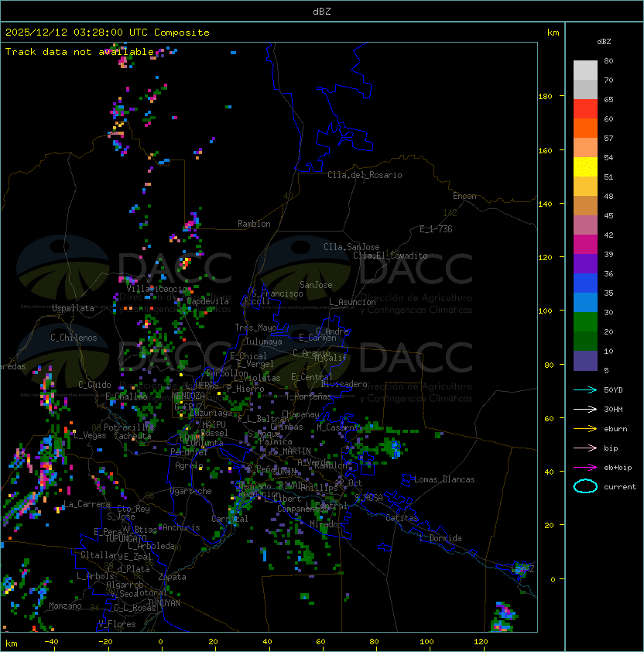The image size is (644, 652).
Task: Click the 'eburn' legend label
Action: [615, 429]
